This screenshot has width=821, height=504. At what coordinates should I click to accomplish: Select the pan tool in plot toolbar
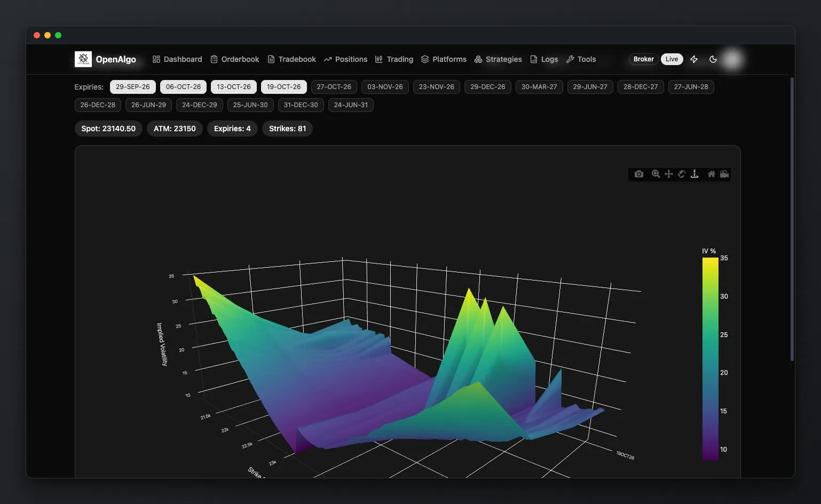coord(668,174)
